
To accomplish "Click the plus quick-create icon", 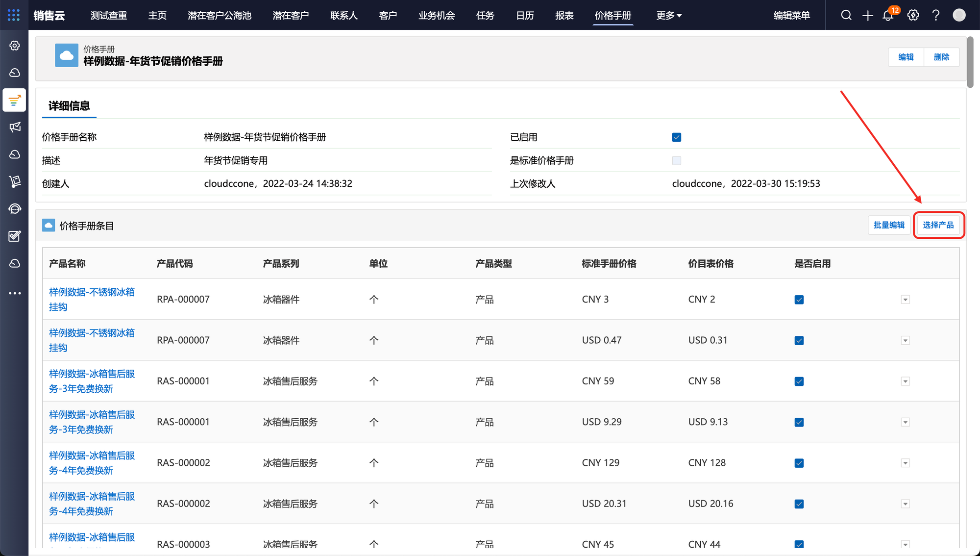I will click(x=868, y=15).
